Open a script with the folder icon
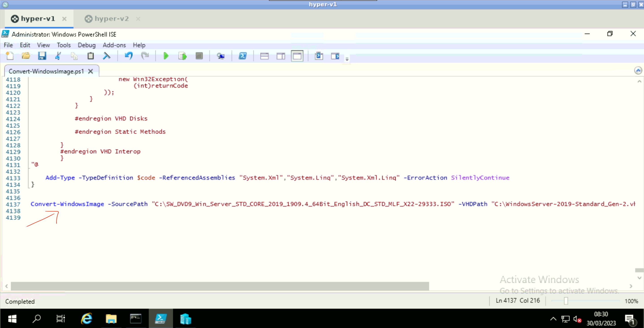 [26, 56]
